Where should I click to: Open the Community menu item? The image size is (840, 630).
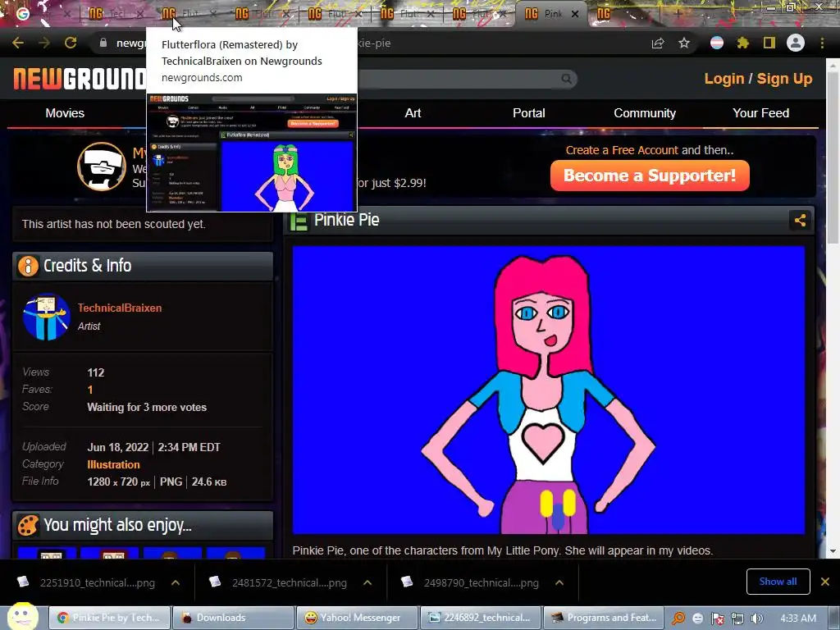pos(645,113)
